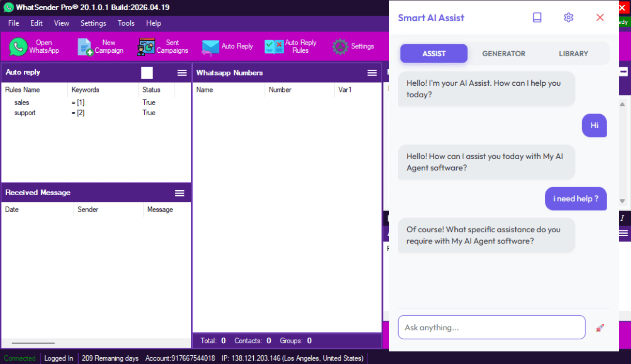This screenshot has height=364, width=631.
Task: Select the support auto reply rule
Action: point(25,113)
